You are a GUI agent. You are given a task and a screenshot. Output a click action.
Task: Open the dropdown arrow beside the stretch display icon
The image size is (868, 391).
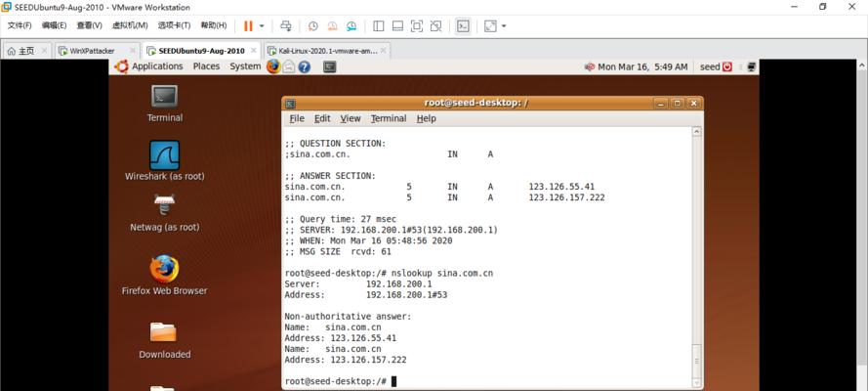point(504,26)
